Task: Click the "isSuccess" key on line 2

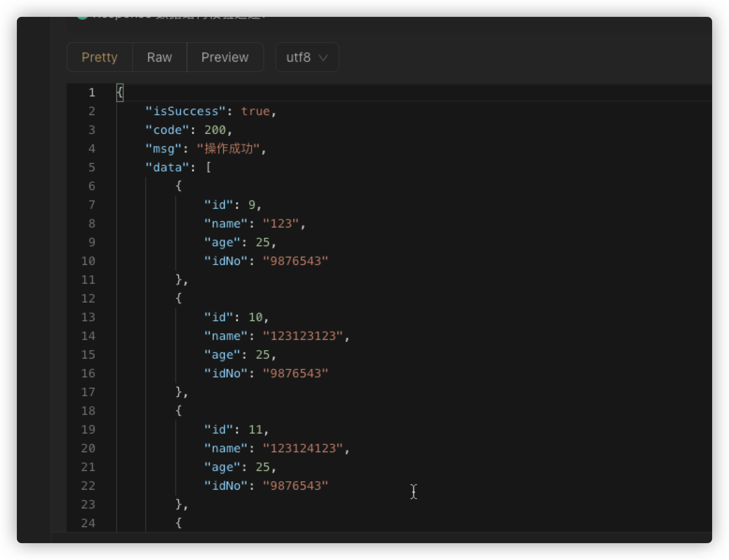Action: [x=186, y=111]
